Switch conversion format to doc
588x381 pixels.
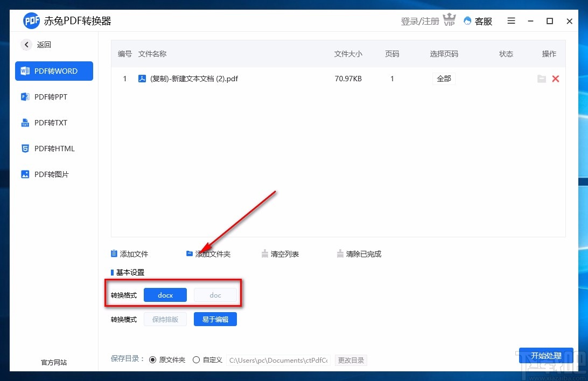tap(215, 295)
